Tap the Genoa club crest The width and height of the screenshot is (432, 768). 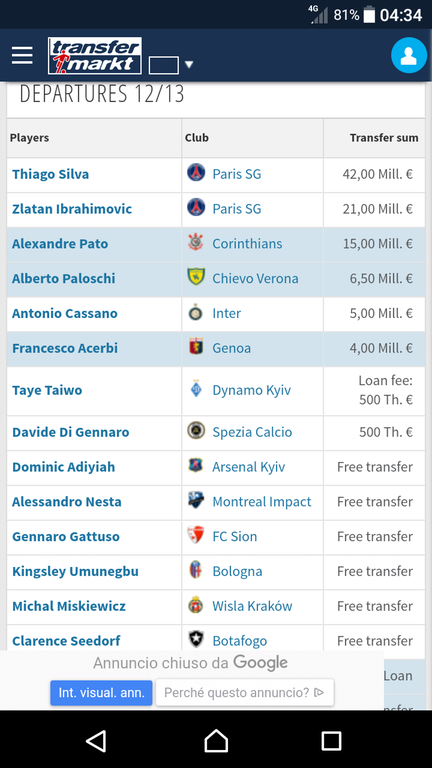[196, 347]
